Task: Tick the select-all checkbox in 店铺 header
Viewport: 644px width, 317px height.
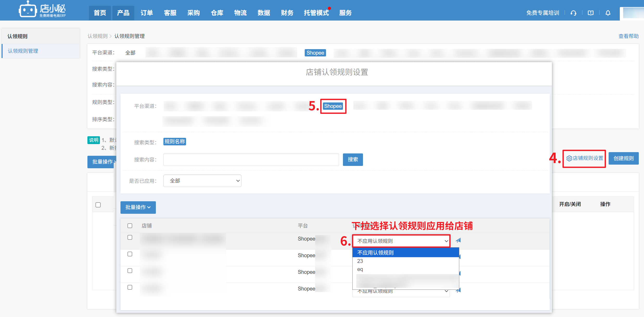Action: click(130, 226)
